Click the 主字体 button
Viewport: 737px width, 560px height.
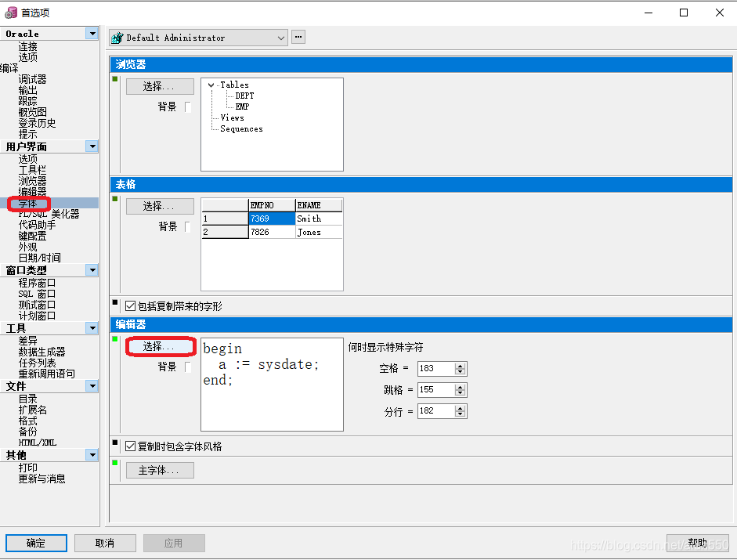(x=160, y=470)
